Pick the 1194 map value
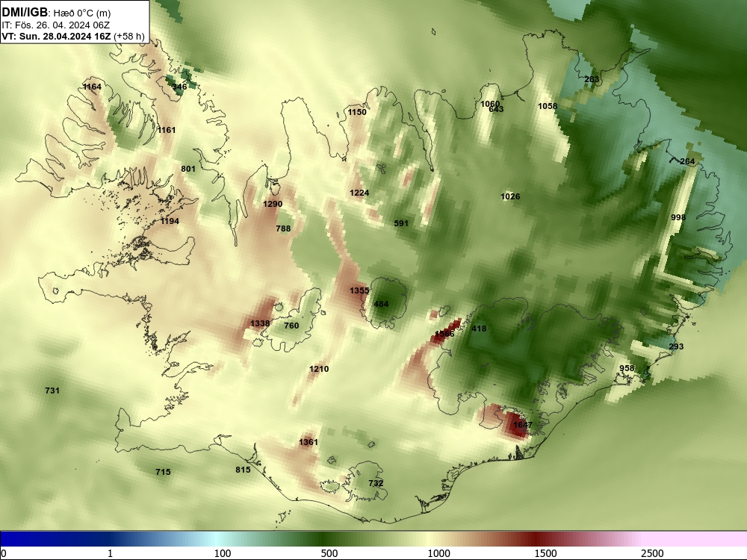This screenshot has height=560, width=747. (x=170, y=221)
